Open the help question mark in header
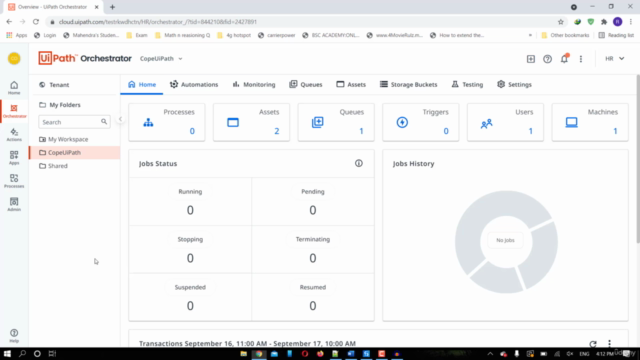Image resolution: width=640 pixels, height=360 pixels. click(x=547, y=59)
